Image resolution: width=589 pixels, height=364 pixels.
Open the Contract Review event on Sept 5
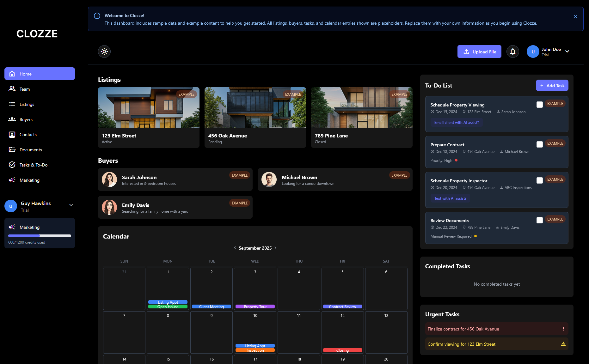click(x=342, y=307)
